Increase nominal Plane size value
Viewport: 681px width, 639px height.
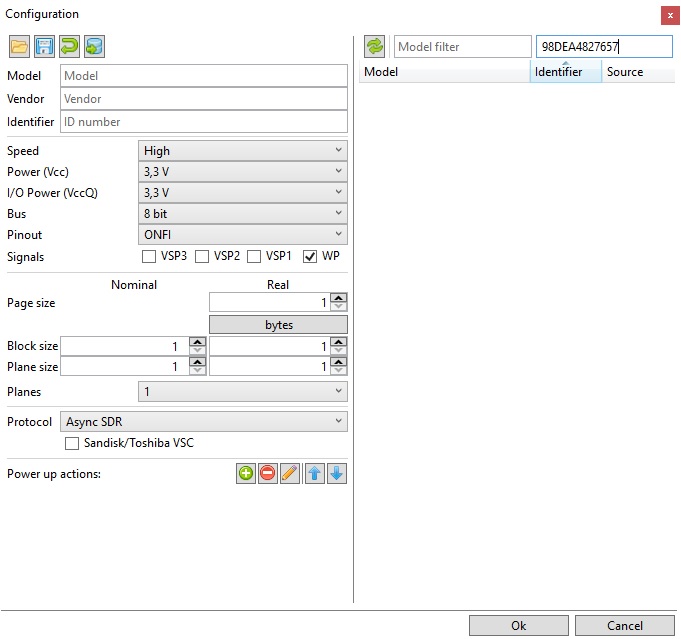198,362
